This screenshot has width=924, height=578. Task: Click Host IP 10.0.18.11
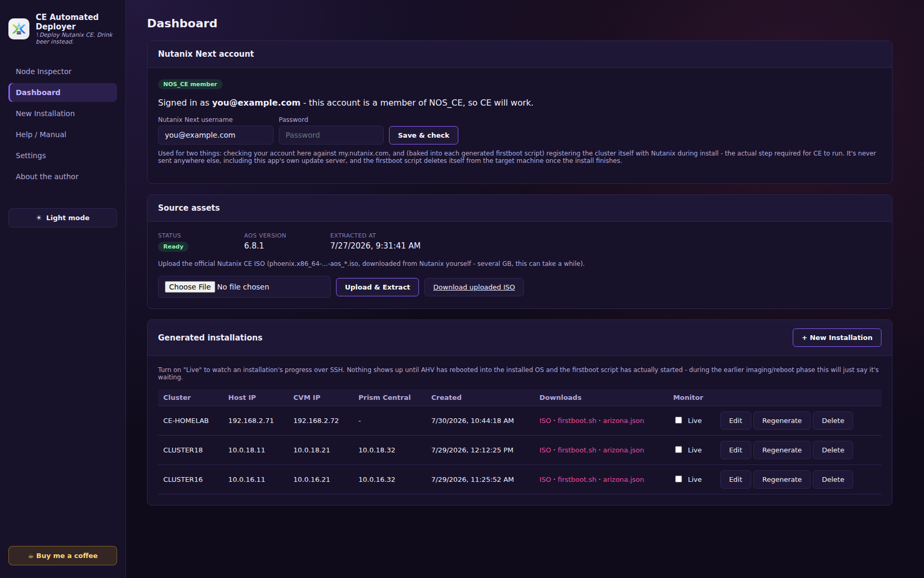coord(247,450)
